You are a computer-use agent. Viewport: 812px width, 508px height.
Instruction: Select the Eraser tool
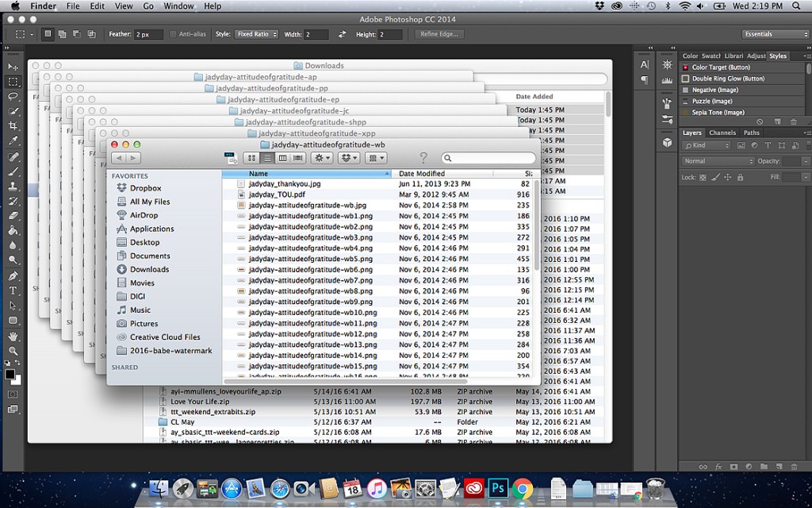13,216
